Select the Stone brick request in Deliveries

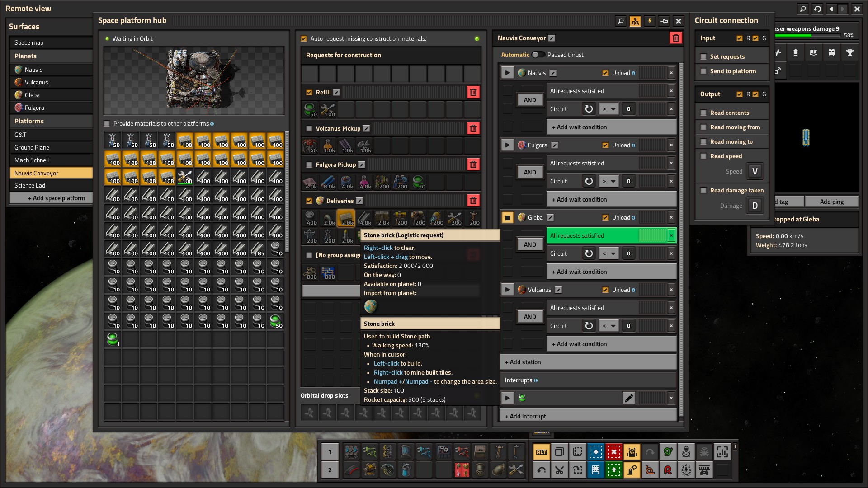pos(346,218)
